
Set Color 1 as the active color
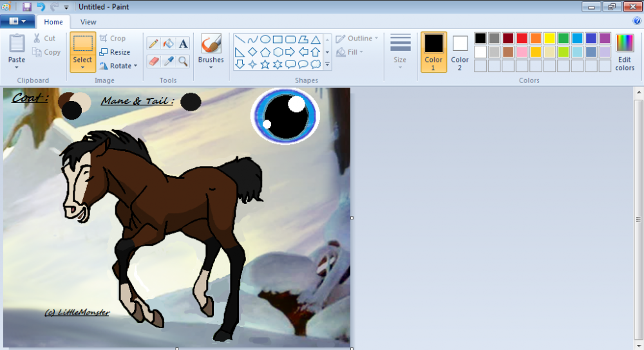point(433,51)
